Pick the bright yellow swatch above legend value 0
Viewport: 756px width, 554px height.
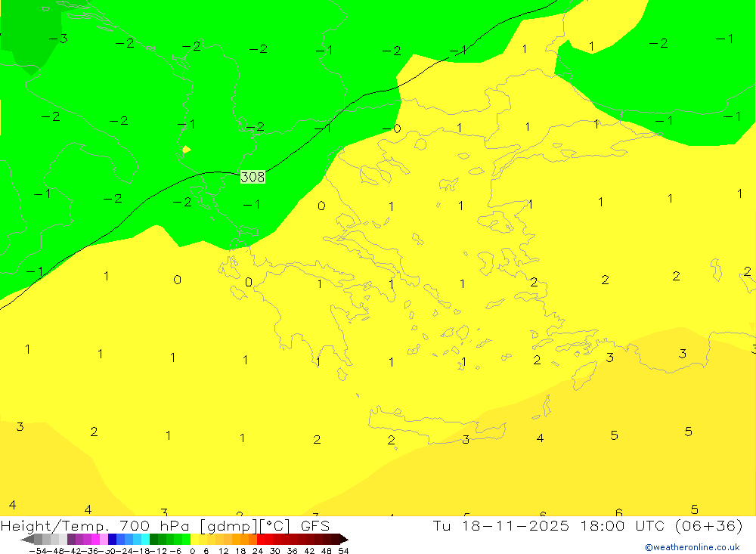[x=195, y=540]
